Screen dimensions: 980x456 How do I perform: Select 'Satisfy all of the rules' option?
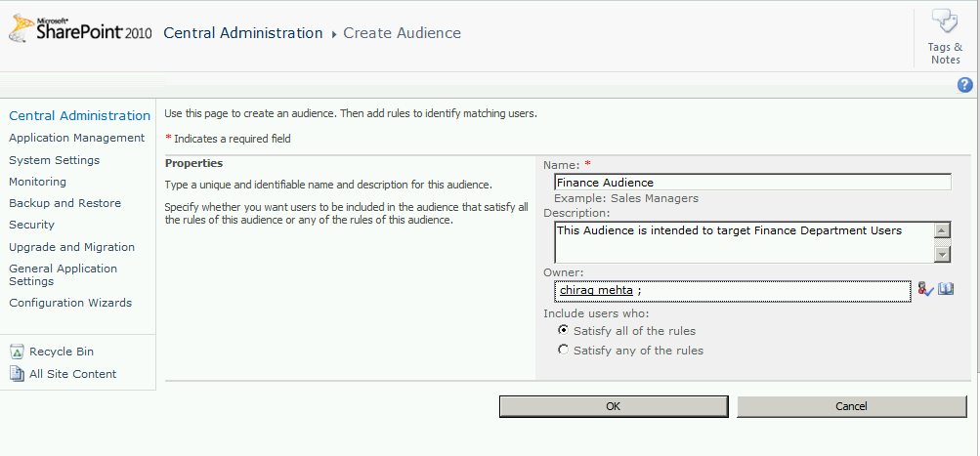click(x=563, y=331)
